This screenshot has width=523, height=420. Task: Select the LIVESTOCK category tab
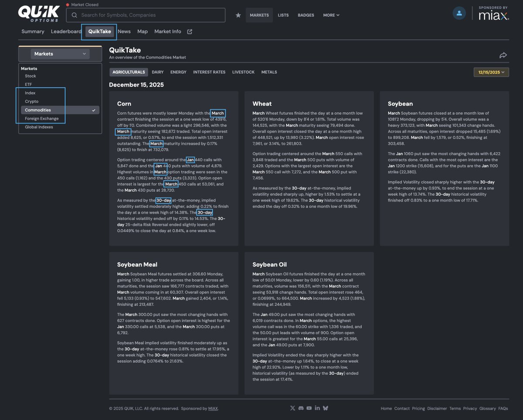pos(243,72)
